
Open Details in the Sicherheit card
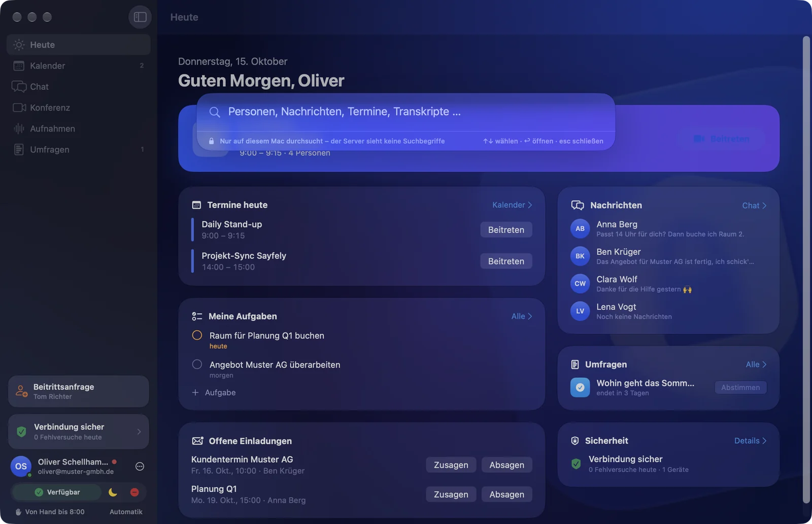click(x=751, y=440)
